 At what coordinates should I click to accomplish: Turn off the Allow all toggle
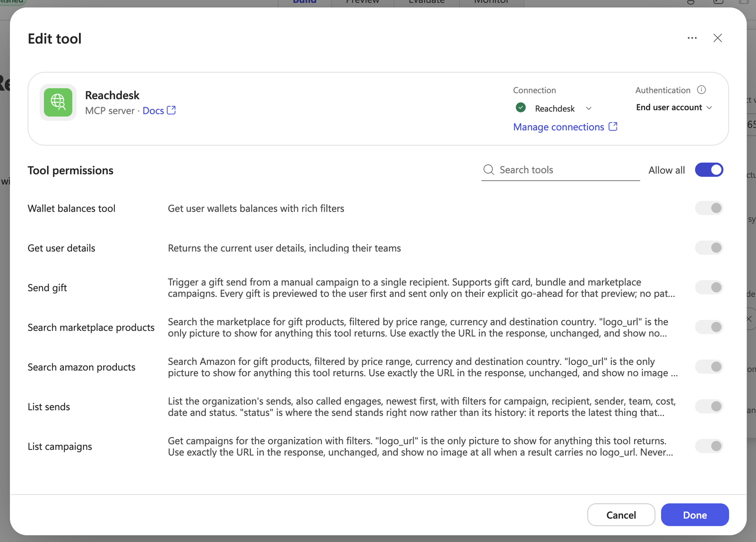(709, 170)
